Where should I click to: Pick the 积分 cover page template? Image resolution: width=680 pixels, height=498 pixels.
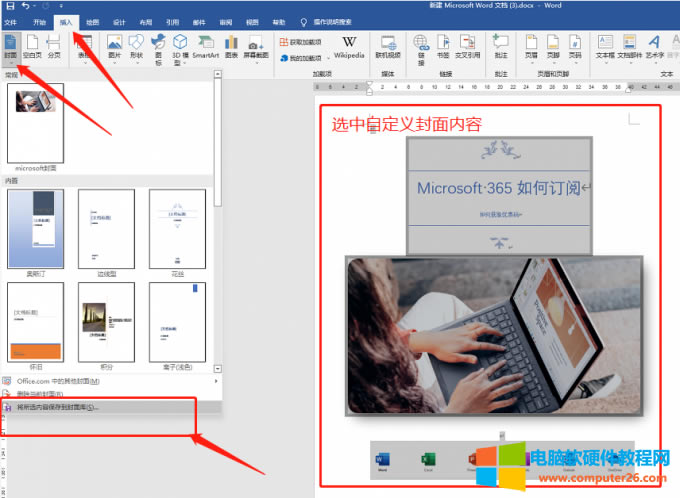(106, 322)
